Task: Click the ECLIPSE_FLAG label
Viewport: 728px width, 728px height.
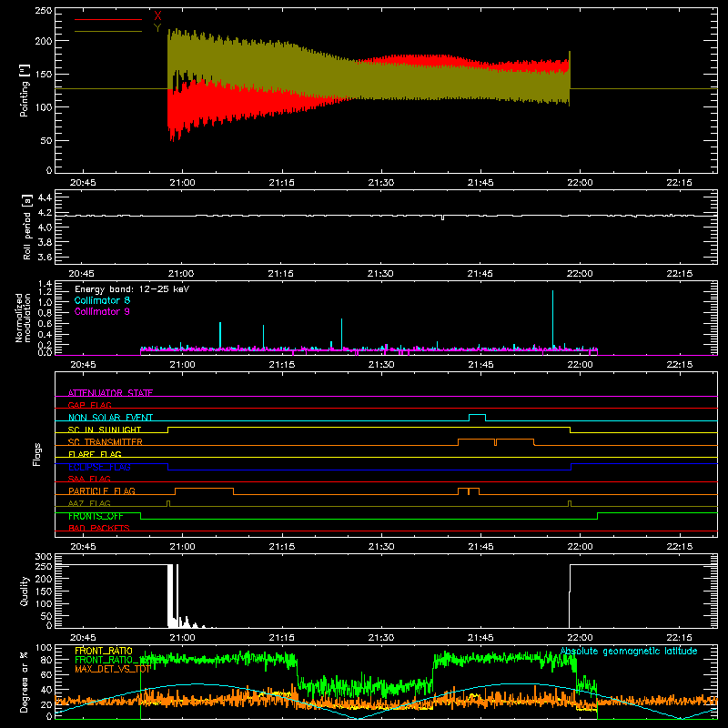Action: 99,467
